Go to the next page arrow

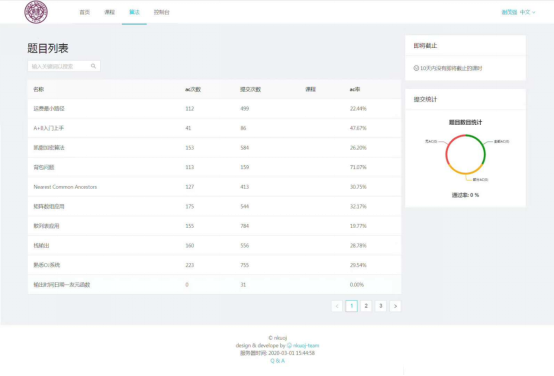(395, 306)
